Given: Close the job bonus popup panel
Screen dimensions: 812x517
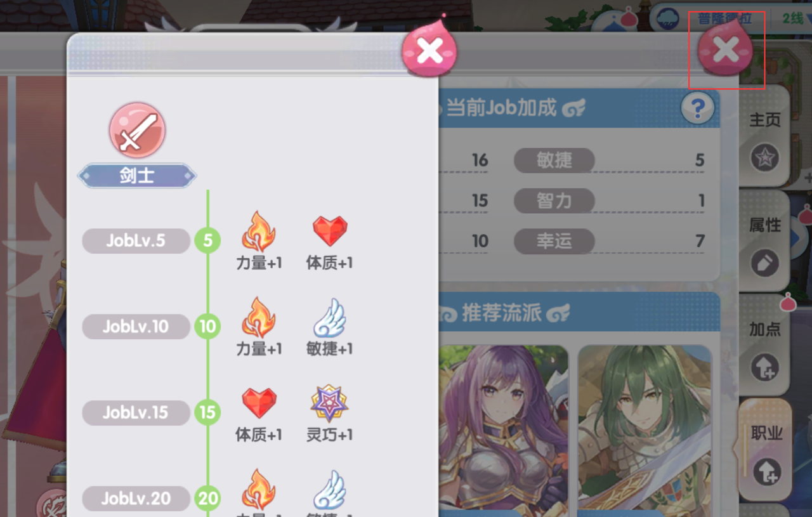Looking at the screenshot, I should 429,50.
